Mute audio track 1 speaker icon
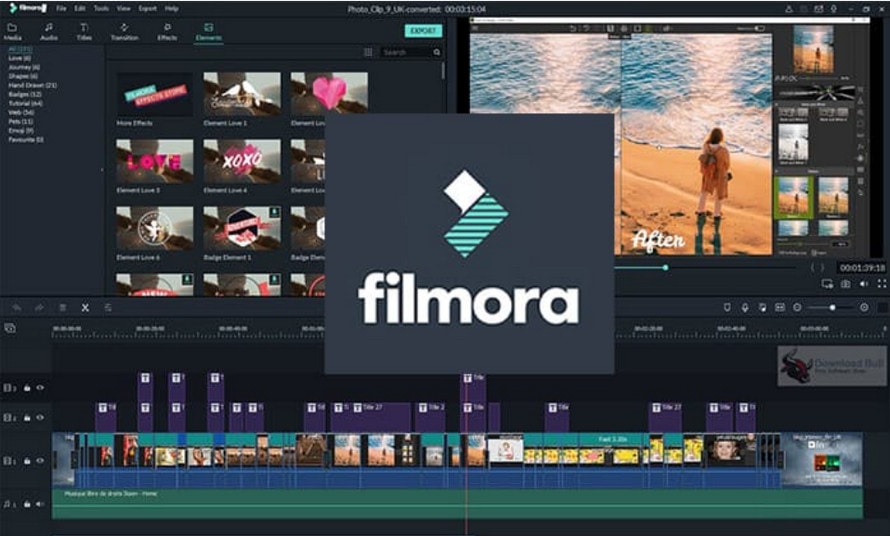Screen dimensions: 890x536 click(x=40, y=504)
